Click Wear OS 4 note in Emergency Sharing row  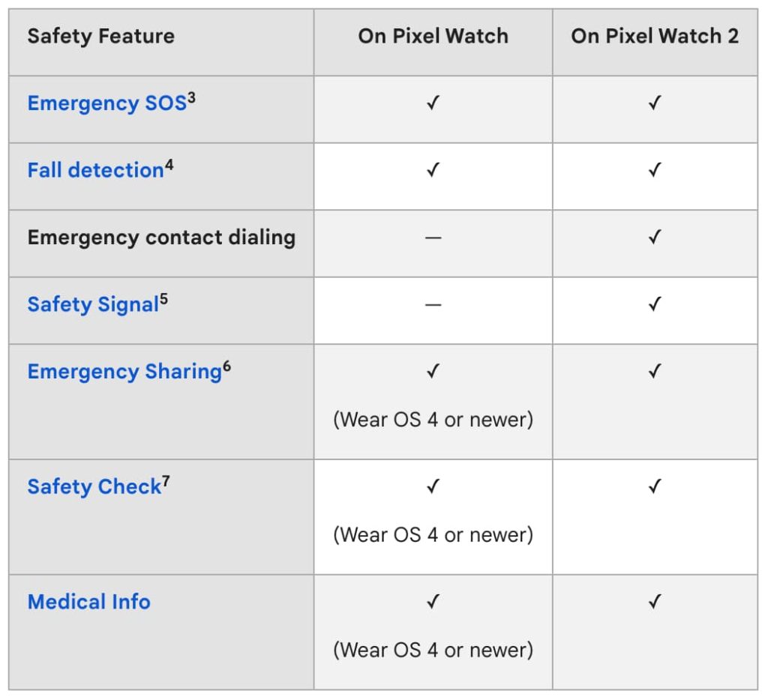click(x=433, y=420)
